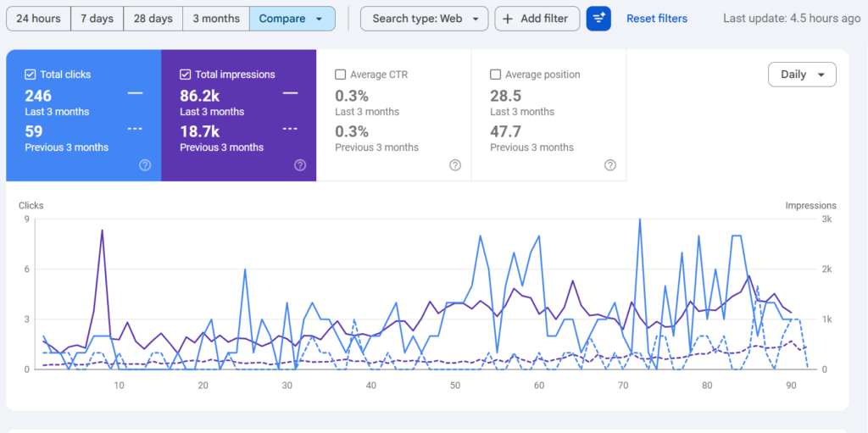Open help icon on Total clicks card
The width and height of the screenshot is (868, 433).
click(x=145, y=165)
